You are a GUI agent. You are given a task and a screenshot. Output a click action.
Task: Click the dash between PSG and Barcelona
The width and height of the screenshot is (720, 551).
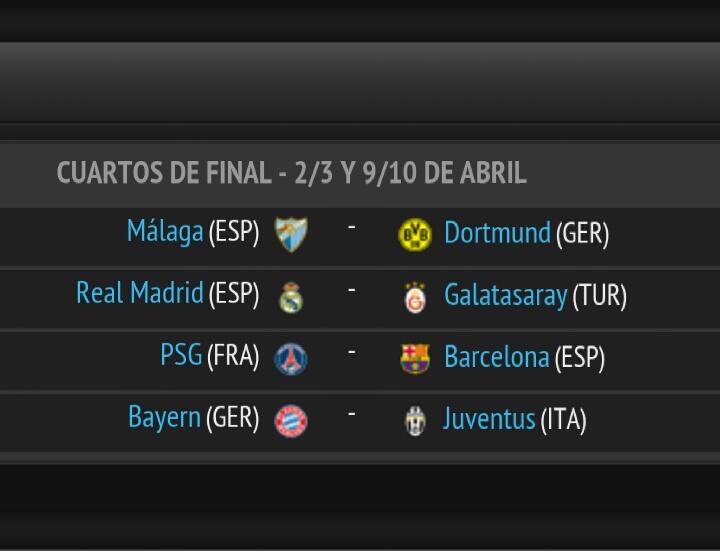(x=352, y=352)
